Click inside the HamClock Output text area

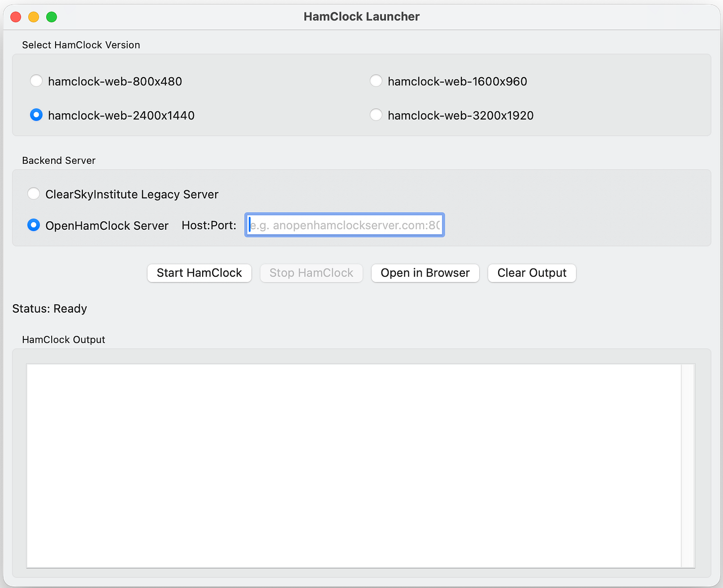point(354,465)
